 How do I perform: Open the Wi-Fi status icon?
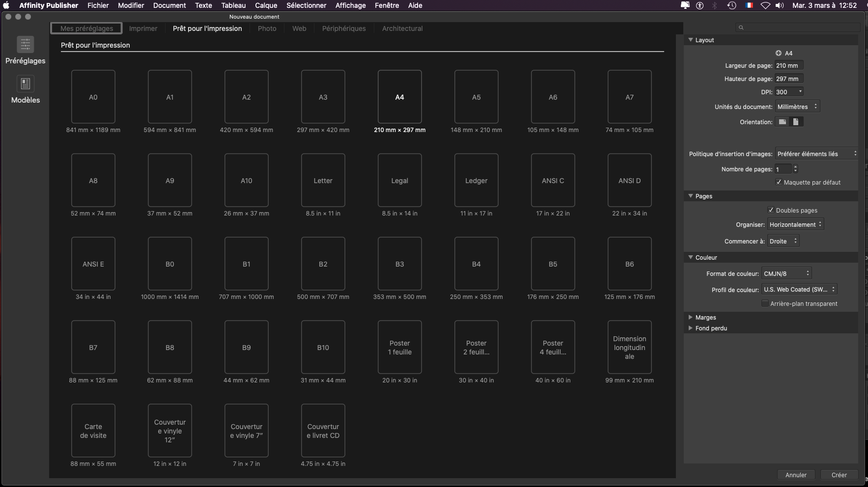pos(765,5)
